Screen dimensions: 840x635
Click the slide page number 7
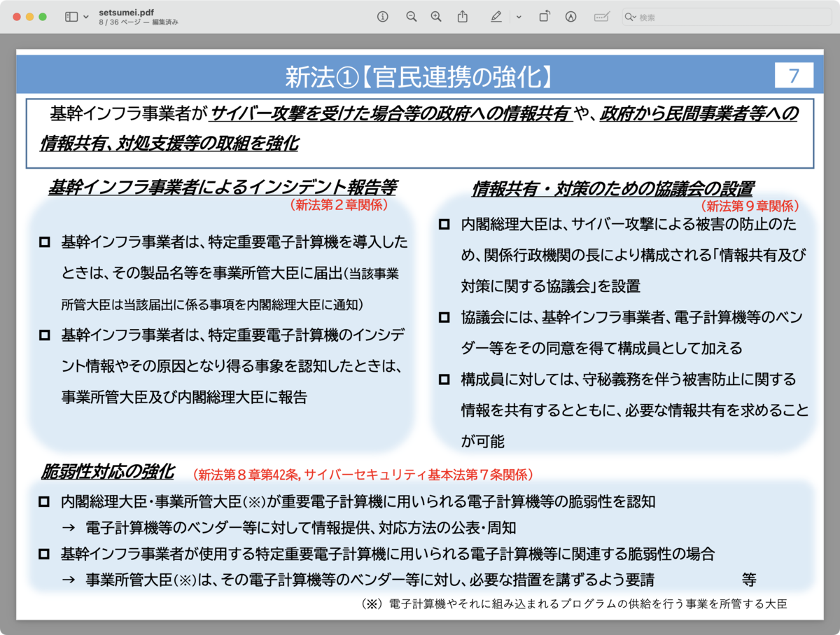[794, 76]
